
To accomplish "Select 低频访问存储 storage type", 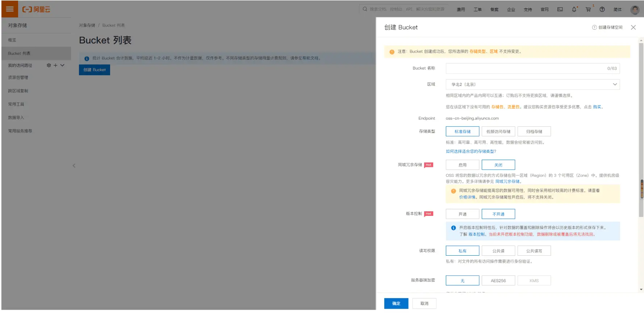I will pos(498,131).
